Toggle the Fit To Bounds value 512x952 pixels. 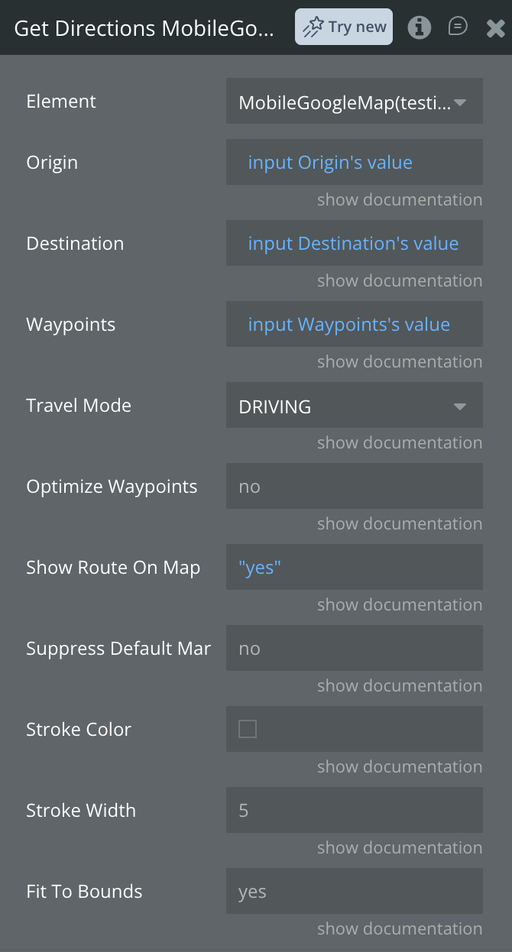(354, 891)
